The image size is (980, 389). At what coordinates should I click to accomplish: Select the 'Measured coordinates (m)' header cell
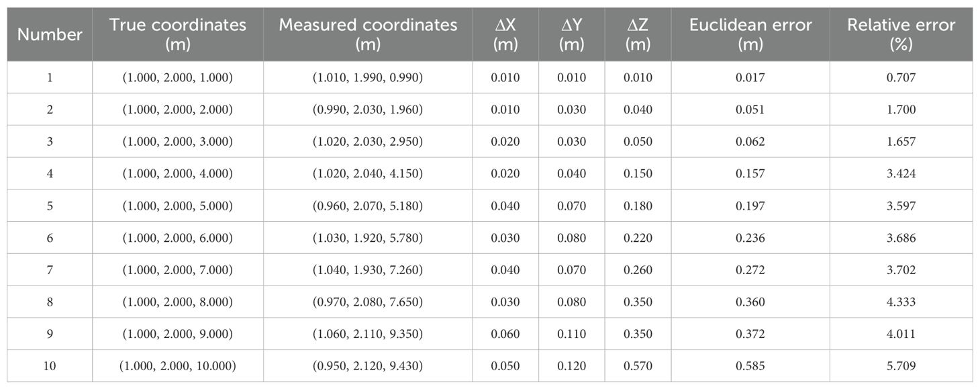368,34
